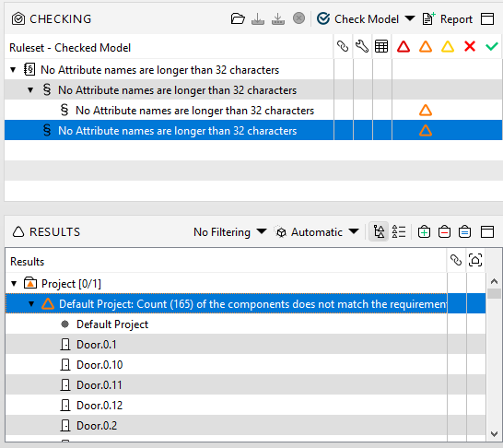Click the Results column header label
This screenshot has width=503, height=448.
pos(27,262)
